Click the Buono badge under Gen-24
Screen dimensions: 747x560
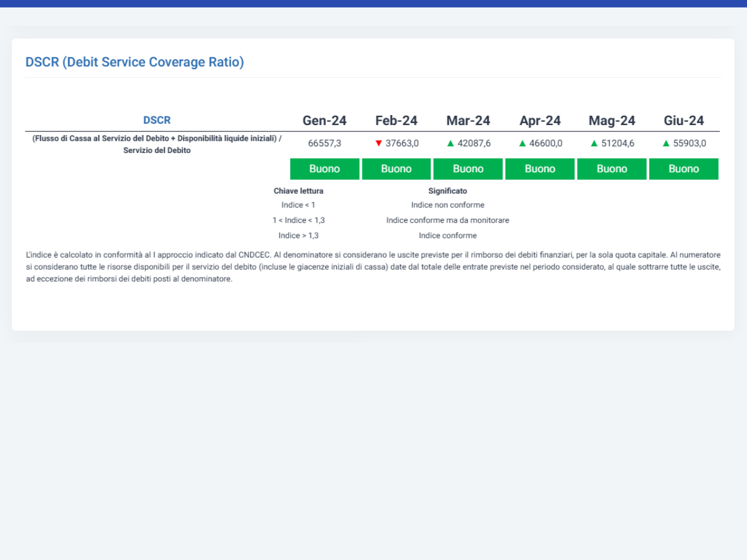pyautogui.click(x=325, y=169)
